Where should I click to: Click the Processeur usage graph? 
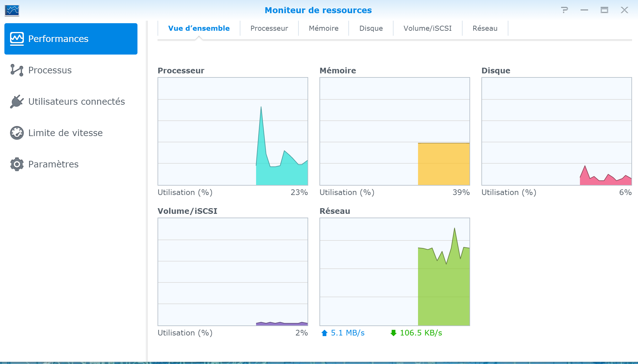tap(233, 131)
